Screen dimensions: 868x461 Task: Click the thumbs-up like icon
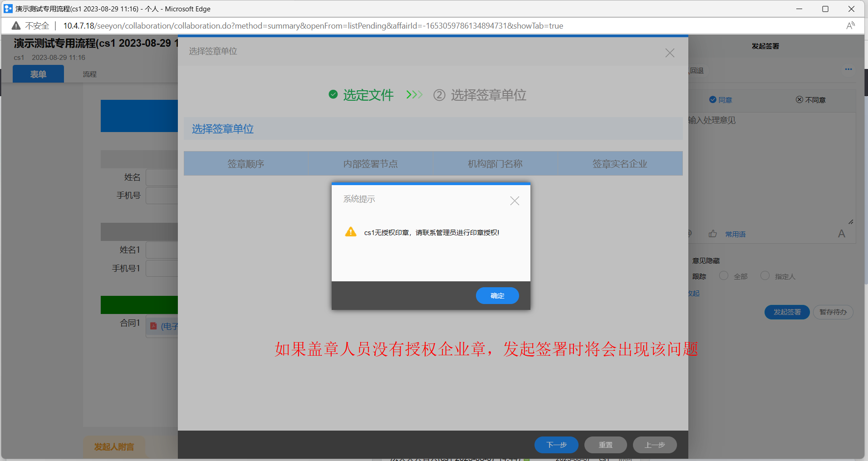[x=713, y=234]
